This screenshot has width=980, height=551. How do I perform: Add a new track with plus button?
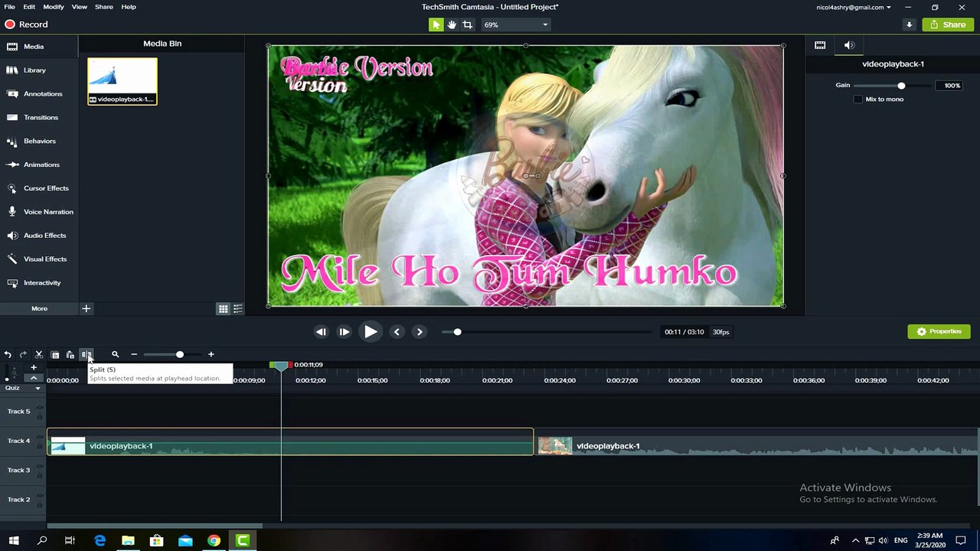pyautogui.click(x=34, y=367)
